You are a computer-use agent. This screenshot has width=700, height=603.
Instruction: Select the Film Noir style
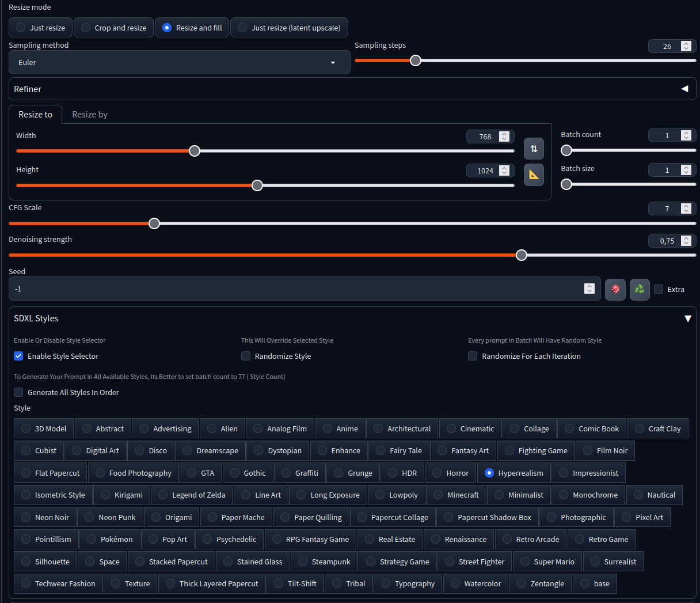pos(605,450)
